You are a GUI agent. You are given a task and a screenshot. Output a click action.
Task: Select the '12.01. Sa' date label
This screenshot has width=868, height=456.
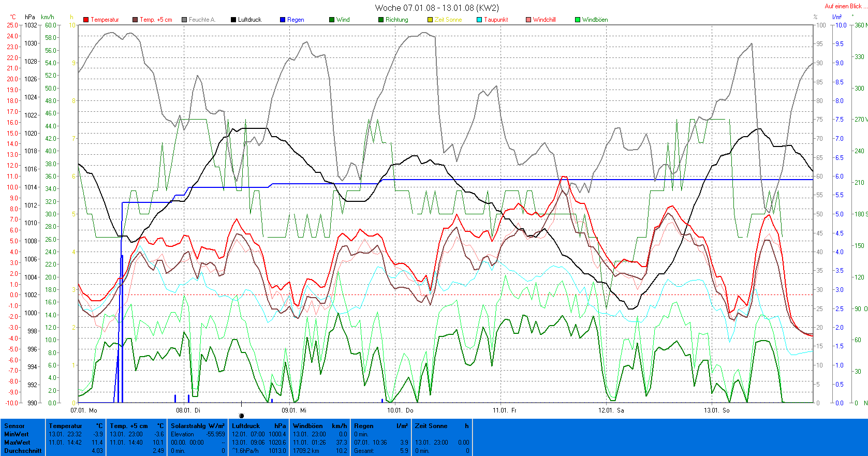coord(611,410)
